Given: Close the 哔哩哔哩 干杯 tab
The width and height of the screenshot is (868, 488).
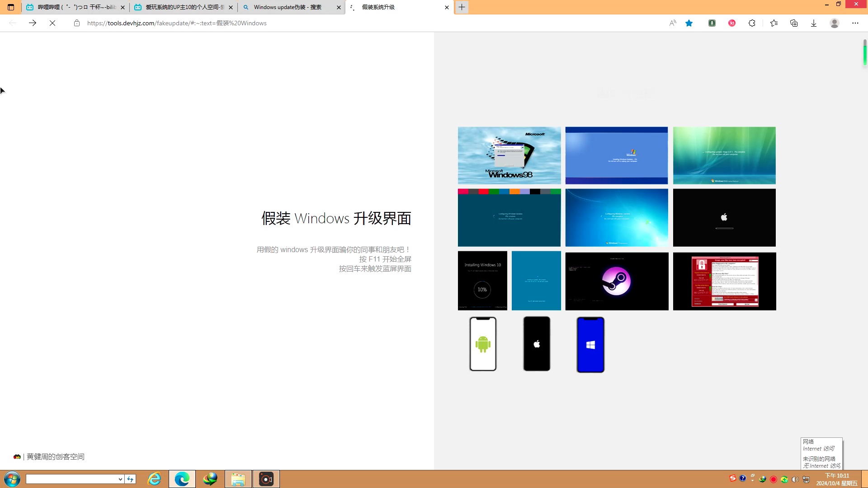Looking at the screenshot, I should [x=123, y=7].
